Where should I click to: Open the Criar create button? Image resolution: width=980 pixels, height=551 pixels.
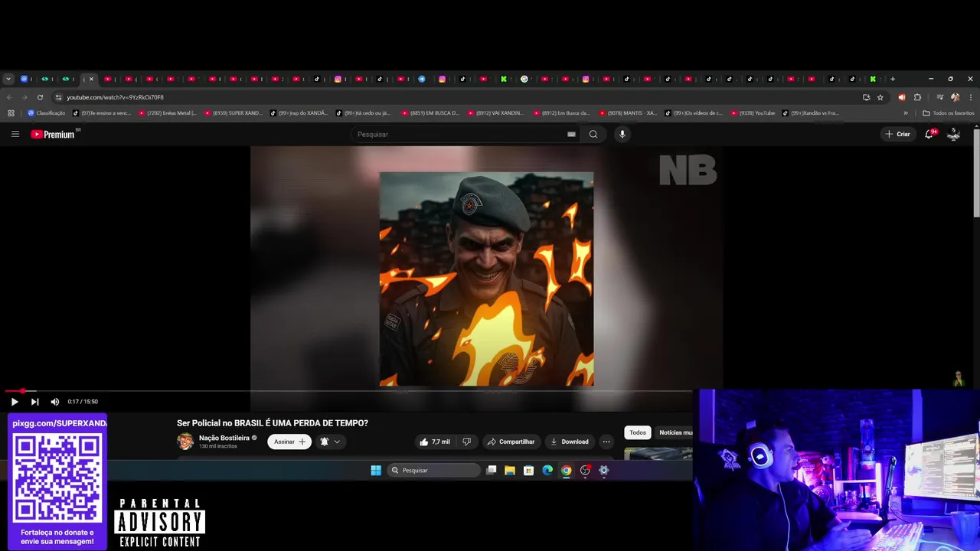point(897,134)
